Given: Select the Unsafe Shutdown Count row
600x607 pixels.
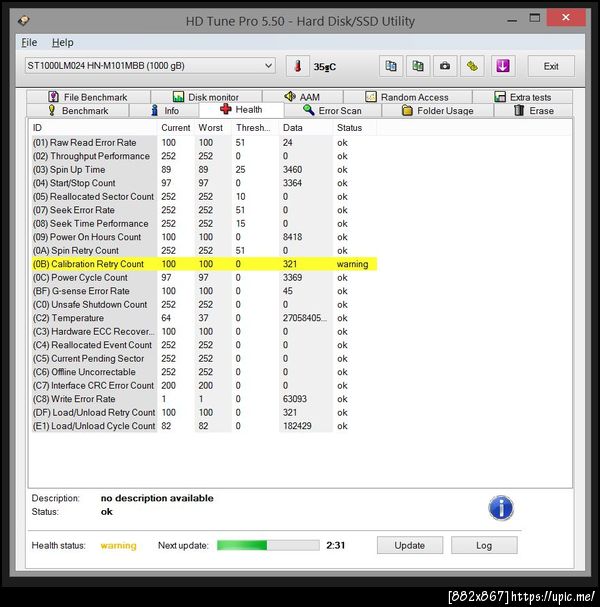Looking at the screenshot, I should (x=204, y=304).
